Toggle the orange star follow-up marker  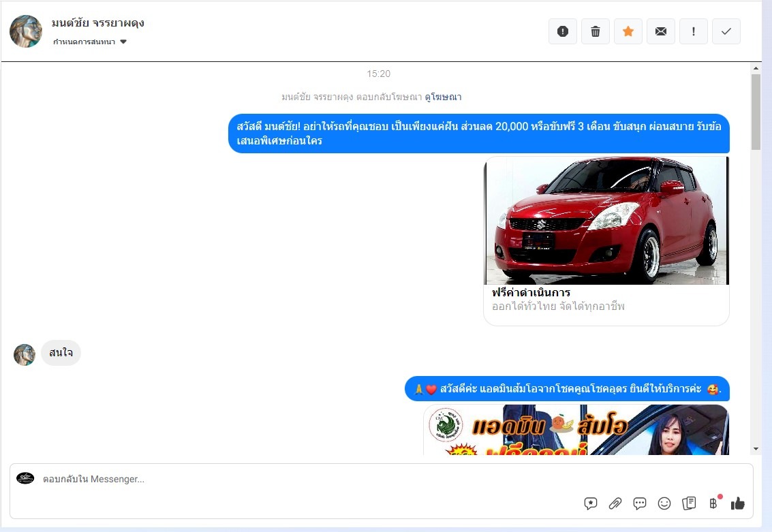pos(628,31)
